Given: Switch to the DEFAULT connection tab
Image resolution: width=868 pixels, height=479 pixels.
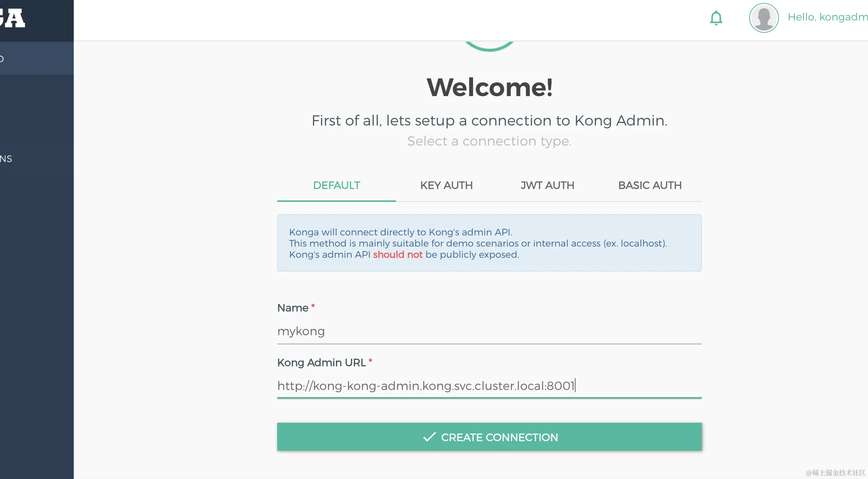Looking at the screenshot, I should pyautogui.click(x=336, y=185).
